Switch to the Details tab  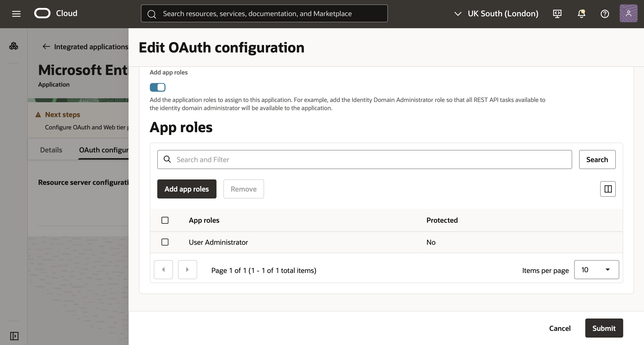point(51,150)
